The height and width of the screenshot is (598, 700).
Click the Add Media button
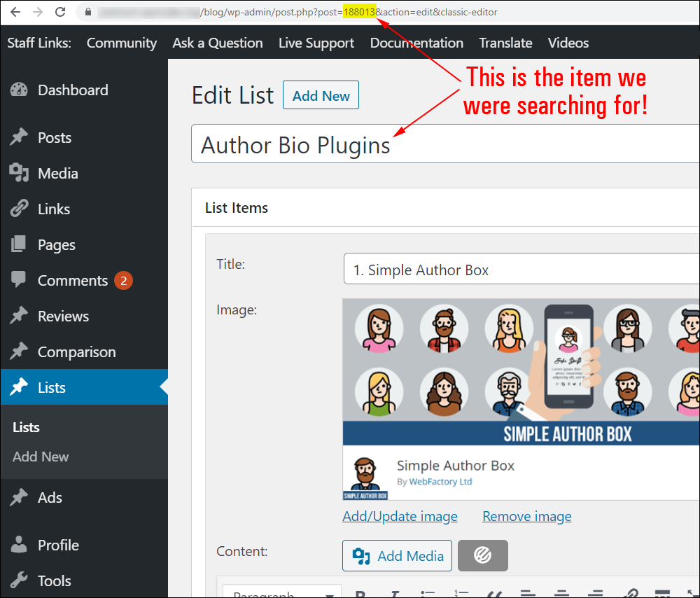398,555
